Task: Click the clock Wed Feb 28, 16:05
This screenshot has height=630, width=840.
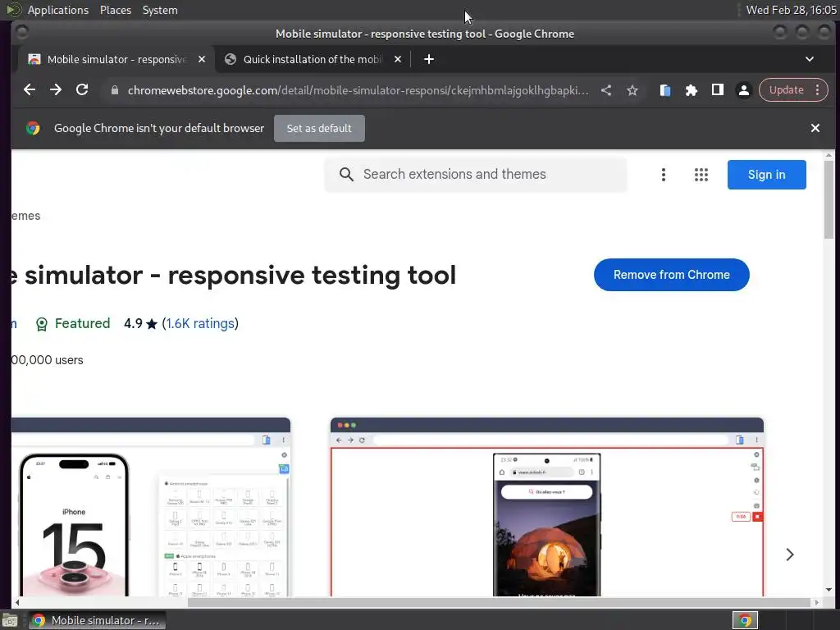Action: [x=791, y=10]
